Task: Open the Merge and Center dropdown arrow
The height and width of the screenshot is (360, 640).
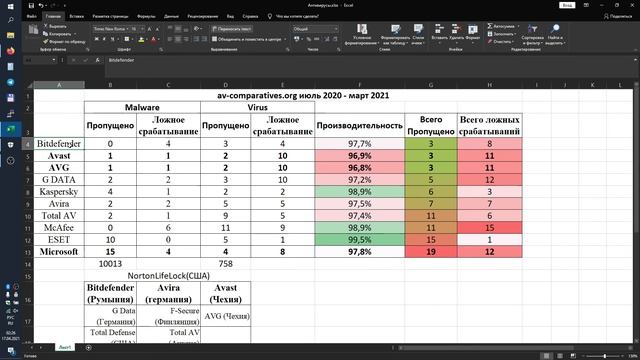Action: point(285,39)
